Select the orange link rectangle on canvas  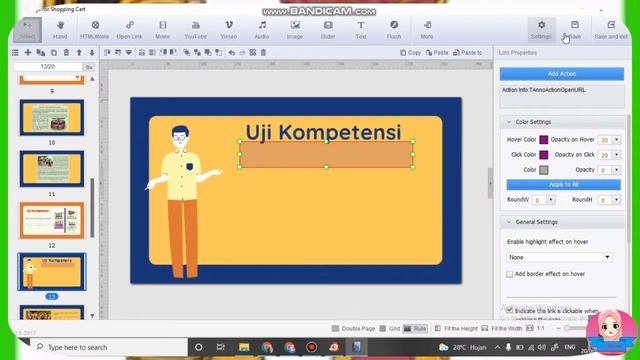(x=326, y=154)
